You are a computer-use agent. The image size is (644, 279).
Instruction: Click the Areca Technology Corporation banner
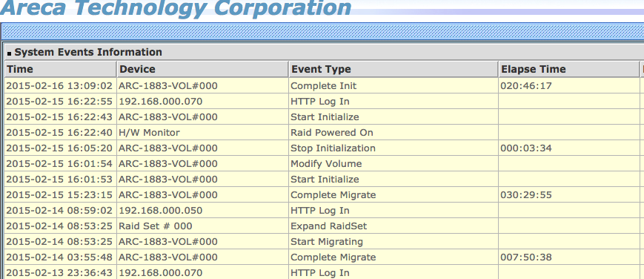point(176,8)
